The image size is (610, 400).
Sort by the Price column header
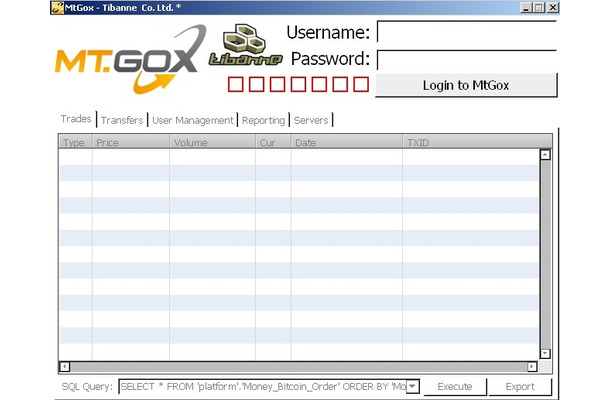pyautogui.click(x=131, y=142)
